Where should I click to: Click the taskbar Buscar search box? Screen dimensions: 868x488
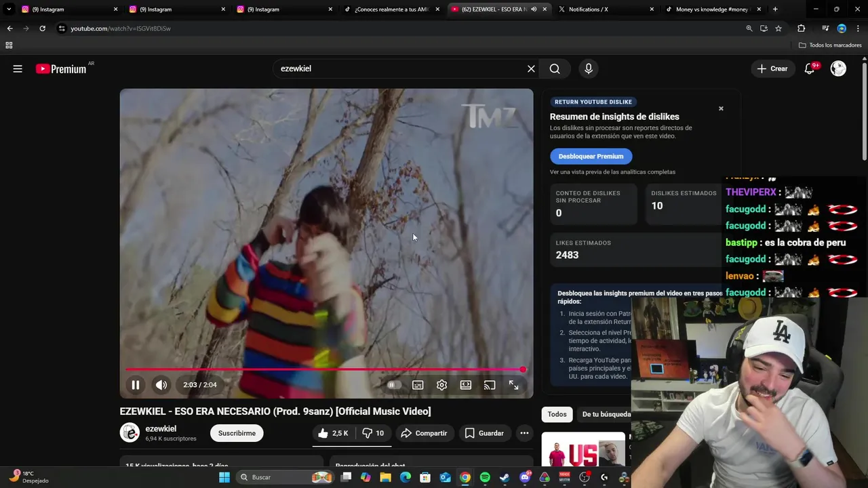tap(285, 477)
